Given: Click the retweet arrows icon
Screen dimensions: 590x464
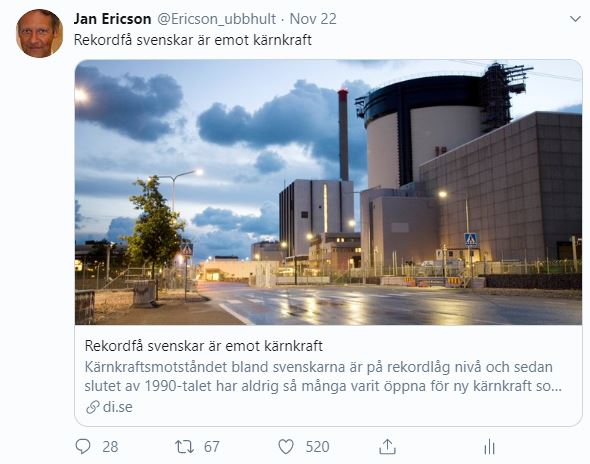Looking at the screenshot, I should (184, 447).
